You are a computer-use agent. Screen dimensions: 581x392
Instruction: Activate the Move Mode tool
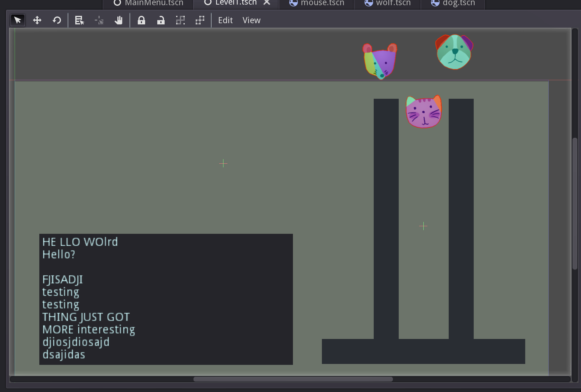(x=37, y=20)
